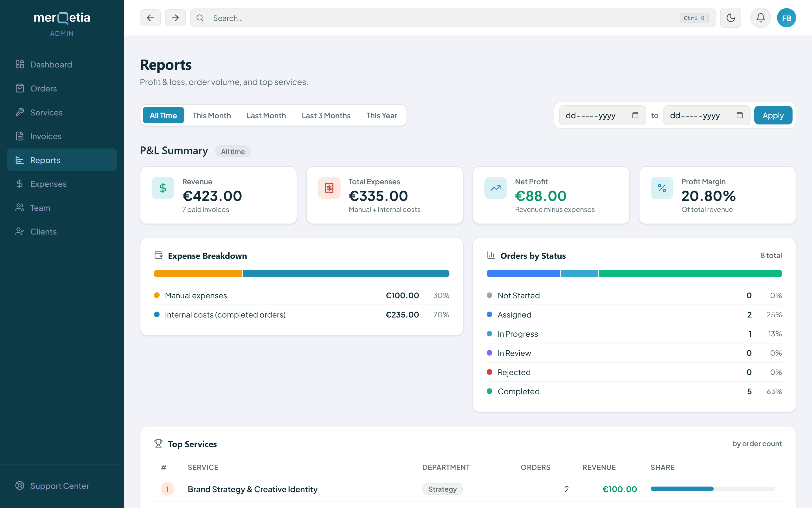Click the Manual expenses row
812x508 pixels.
pyautogui.click(x=301, y=295)
